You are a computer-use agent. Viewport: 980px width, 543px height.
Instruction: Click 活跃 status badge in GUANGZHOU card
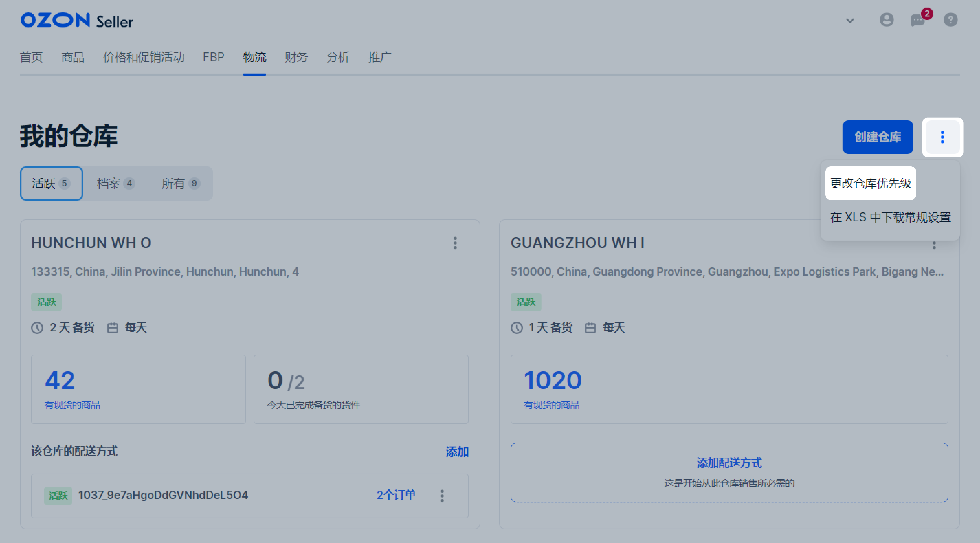coord(526,302)
